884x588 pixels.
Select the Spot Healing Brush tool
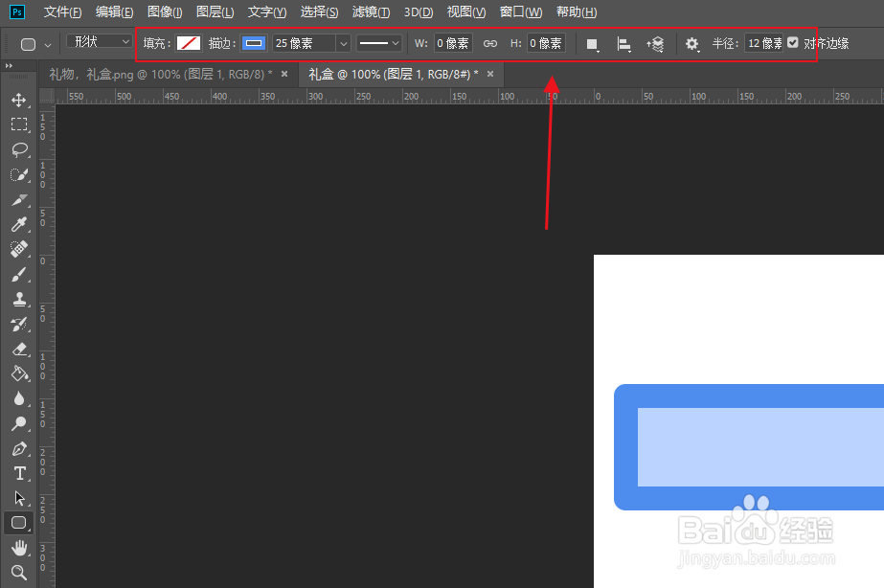coord(18,249)
